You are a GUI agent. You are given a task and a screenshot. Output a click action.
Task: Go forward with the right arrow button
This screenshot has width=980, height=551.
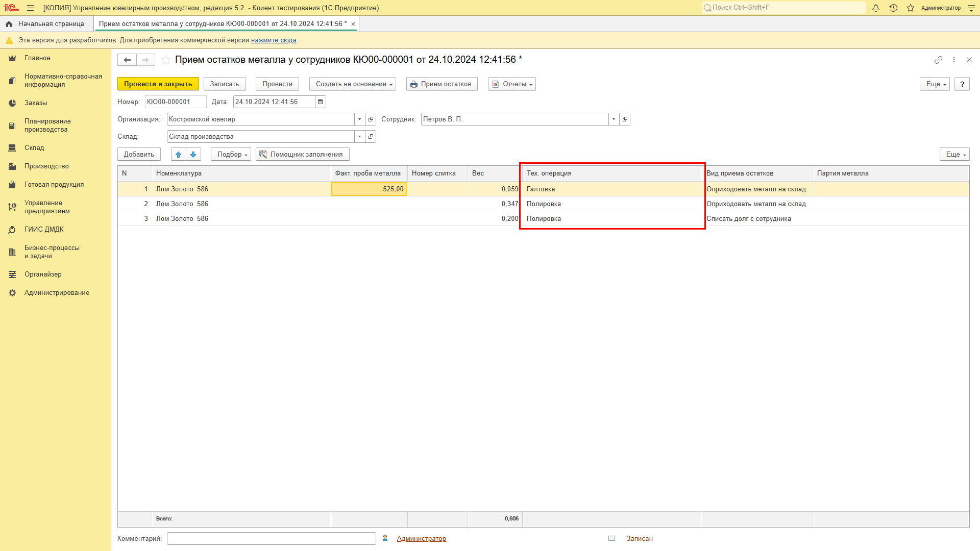tap(145, 60)
